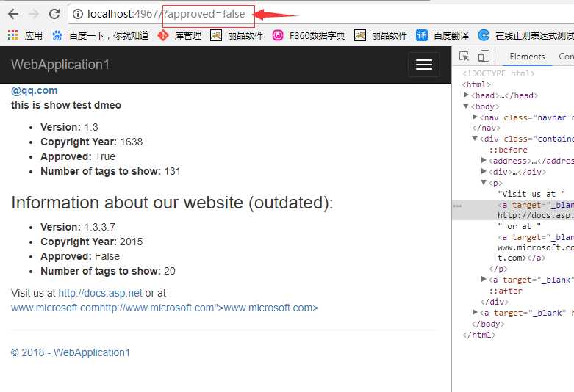This screenshot has width=574, height=392.
Task: Select the <!DOCTYPE html> row
Action: [x=498, y=73]
